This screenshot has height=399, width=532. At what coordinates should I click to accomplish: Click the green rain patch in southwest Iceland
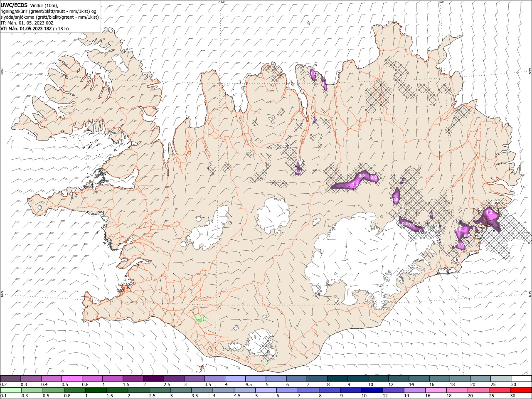point(201,319)
